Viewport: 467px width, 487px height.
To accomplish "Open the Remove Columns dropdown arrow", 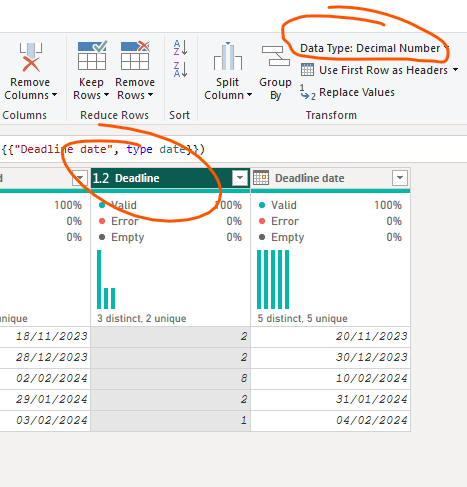I will (x=54, y=95).
